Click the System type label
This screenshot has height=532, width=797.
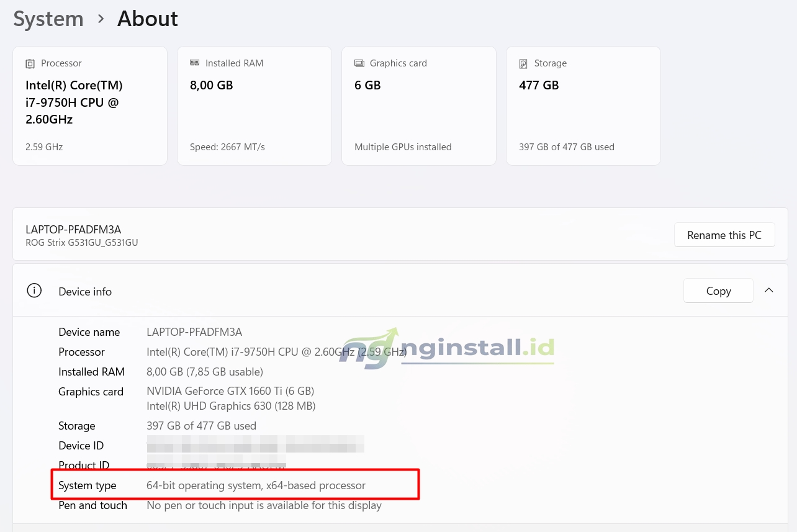[x=88, y=485]
